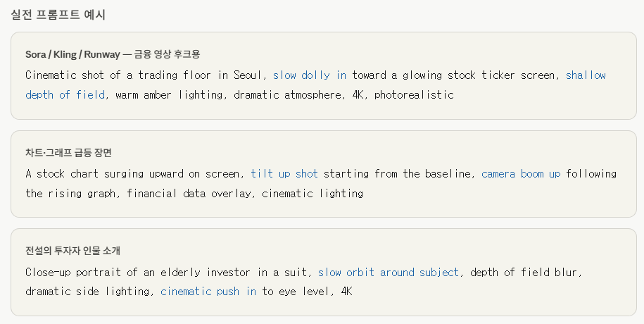Screen dimensions: 644x324
Task: Click the 'camera boom up' link
Action: pos(521,174)
